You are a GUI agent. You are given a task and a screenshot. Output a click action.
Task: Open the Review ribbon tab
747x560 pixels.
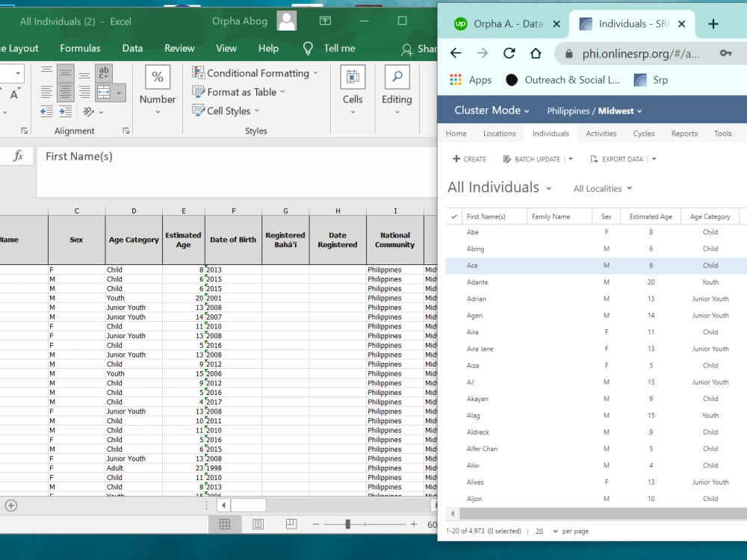tap(179, 48)
